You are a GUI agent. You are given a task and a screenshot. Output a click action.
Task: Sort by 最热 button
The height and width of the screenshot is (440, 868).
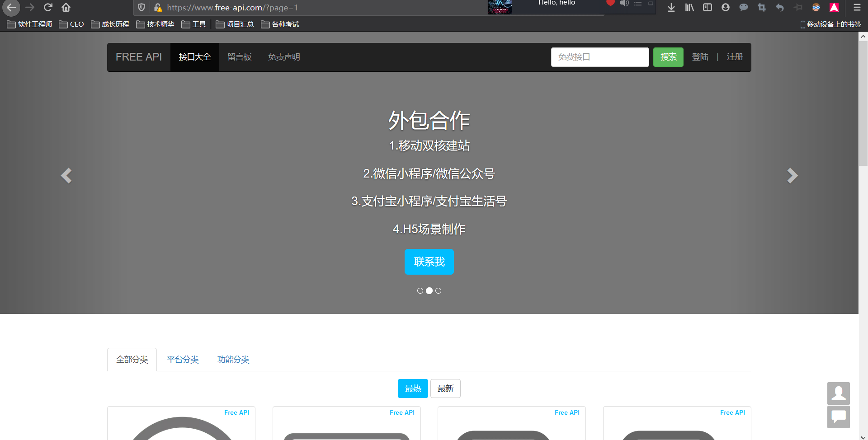(x=413, y=389)
